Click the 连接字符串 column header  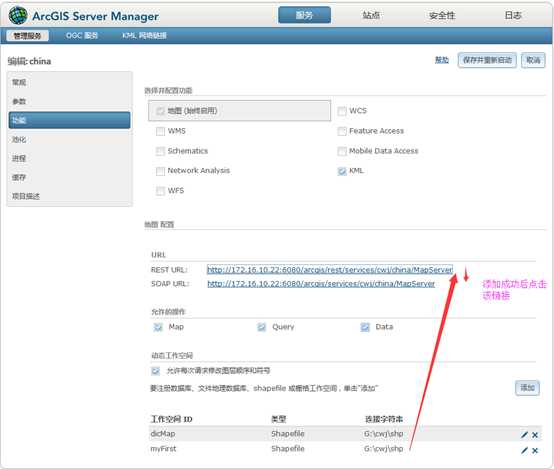click(384, 419)
